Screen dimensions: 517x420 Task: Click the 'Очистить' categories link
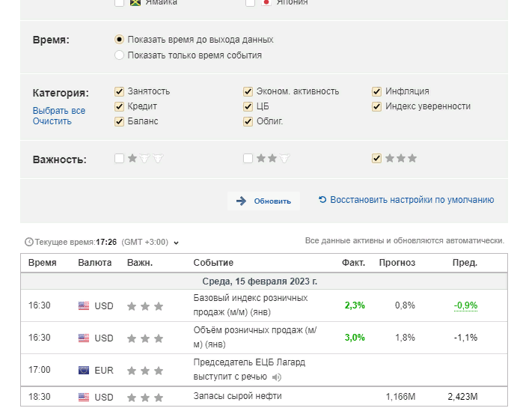[x=52, y=121]
